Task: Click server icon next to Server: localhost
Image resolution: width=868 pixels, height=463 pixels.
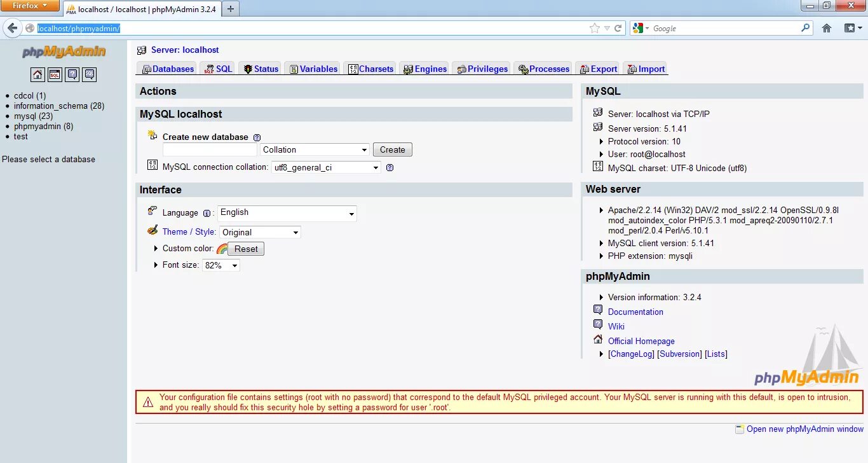Action: click(x=142, y=50)
